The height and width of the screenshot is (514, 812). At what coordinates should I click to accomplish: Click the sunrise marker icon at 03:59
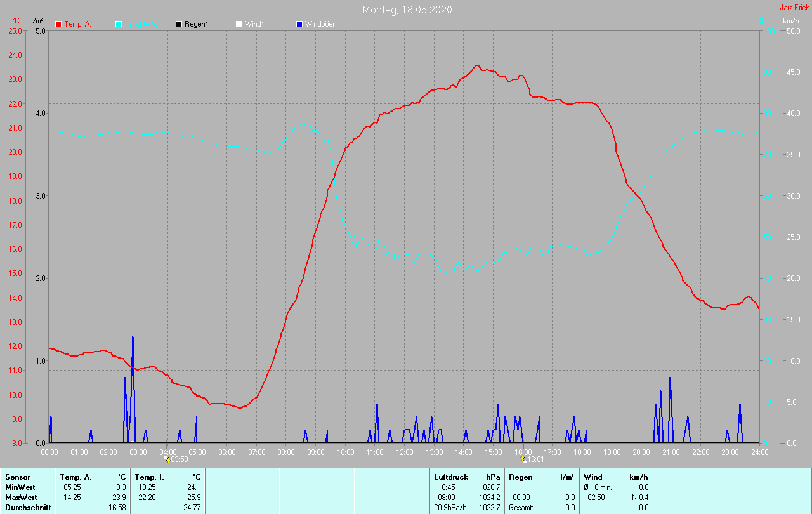pos(167,459)
